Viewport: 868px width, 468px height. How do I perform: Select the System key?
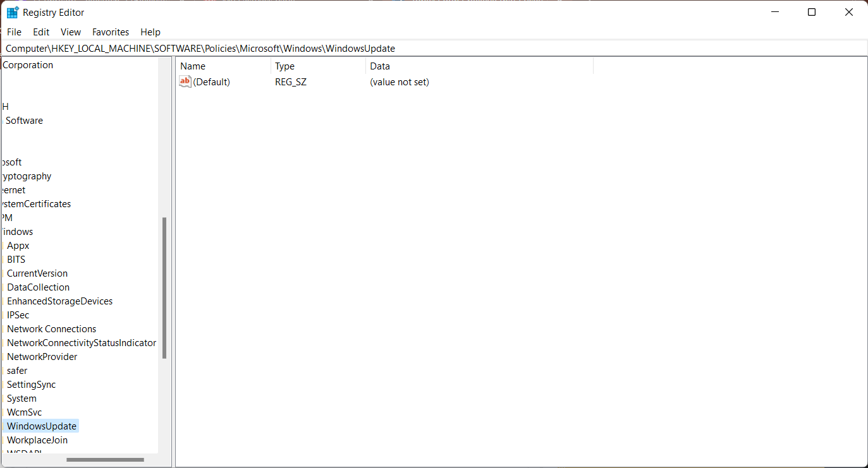pos(22,399)
